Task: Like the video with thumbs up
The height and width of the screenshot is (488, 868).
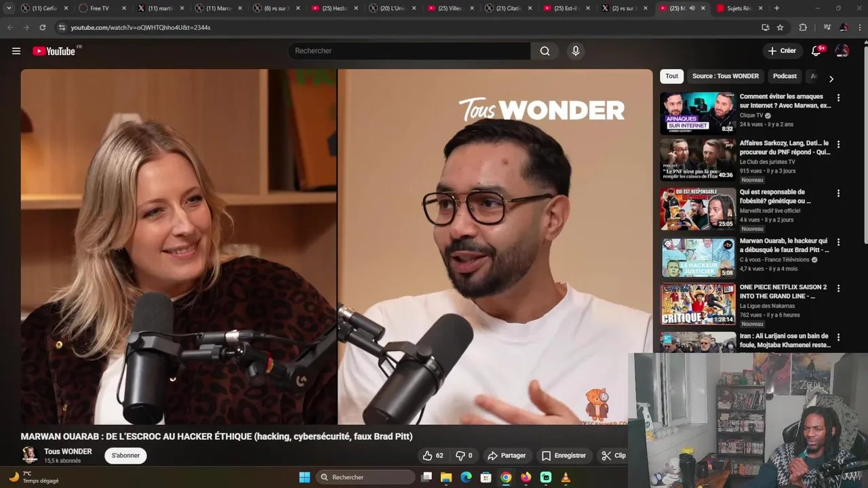Action: 433,455
